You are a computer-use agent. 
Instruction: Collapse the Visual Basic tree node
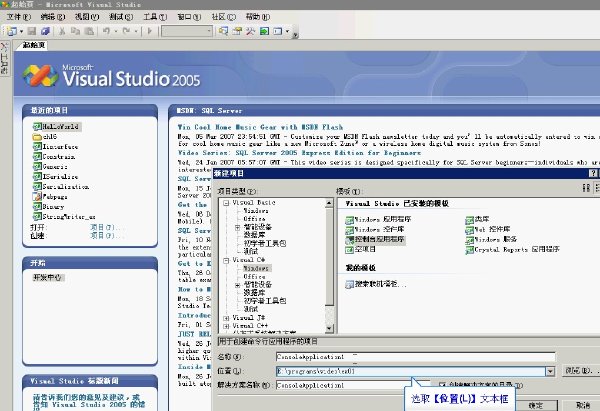[226, 203]
